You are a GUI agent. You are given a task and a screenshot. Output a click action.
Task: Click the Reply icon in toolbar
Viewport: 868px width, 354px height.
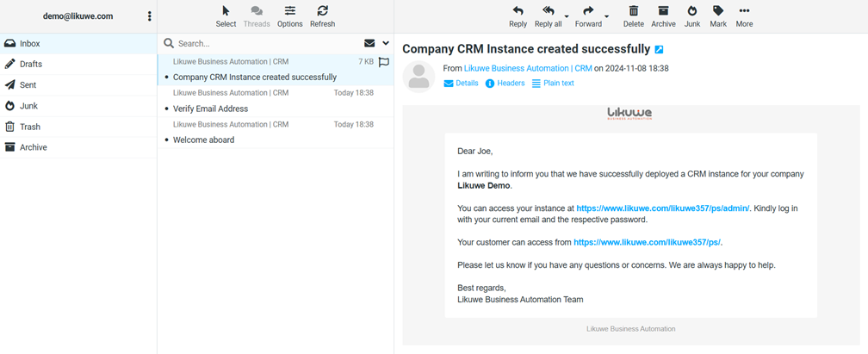518,16
